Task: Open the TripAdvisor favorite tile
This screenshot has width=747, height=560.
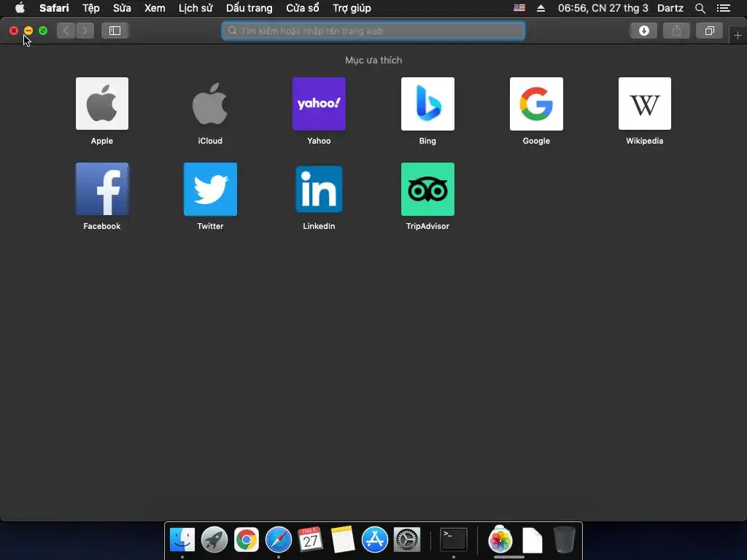Action: coord(427,189)
